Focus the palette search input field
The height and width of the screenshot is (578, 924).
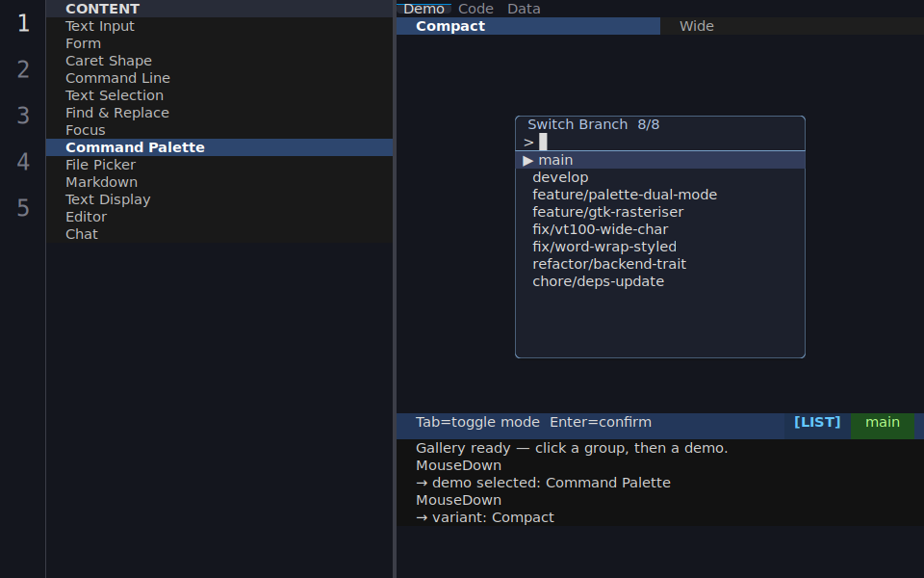coord(660,143)
